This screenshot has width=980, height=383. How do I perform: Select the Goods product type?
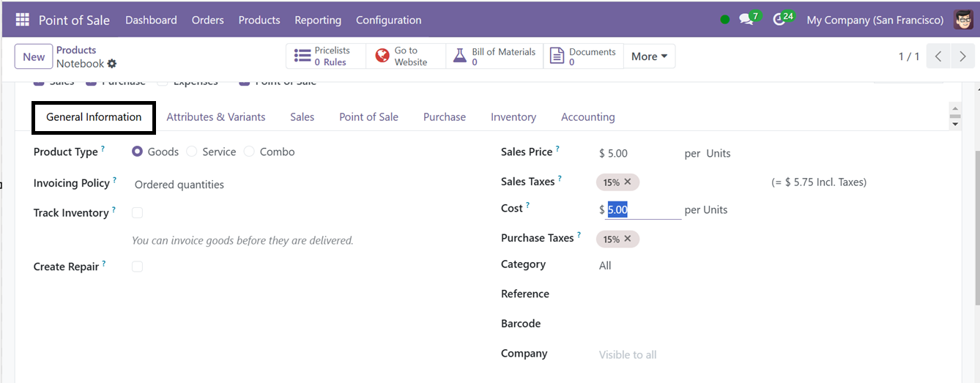pos(137,152)
